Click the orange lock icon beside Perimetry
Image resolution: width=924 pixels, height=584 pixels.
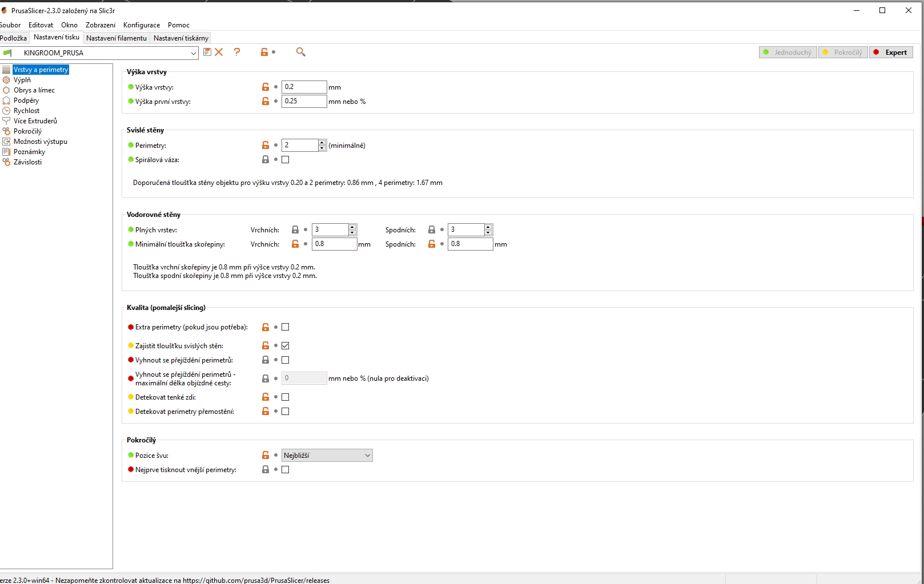pos(266,145)
